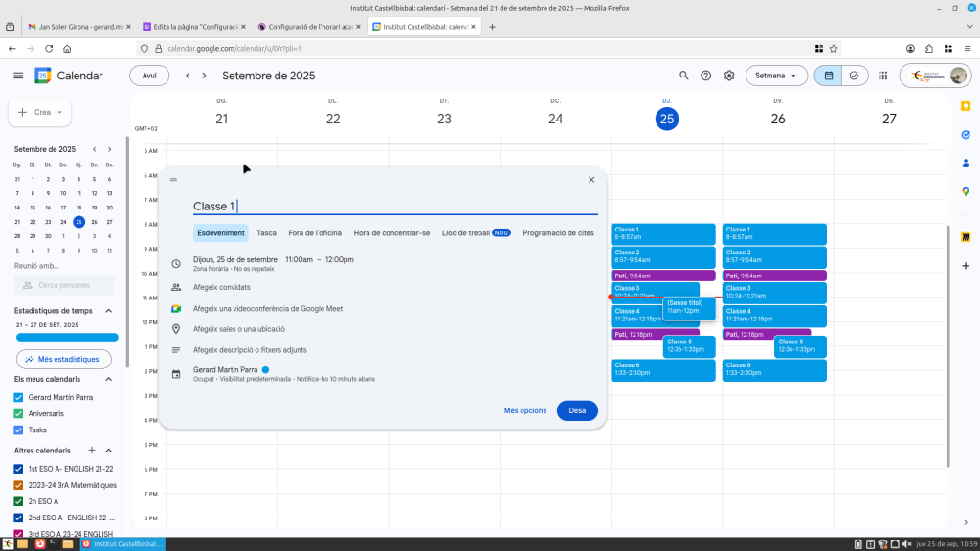
Task: Collapse the Els meus calendaris section
Action: [108, 379]
